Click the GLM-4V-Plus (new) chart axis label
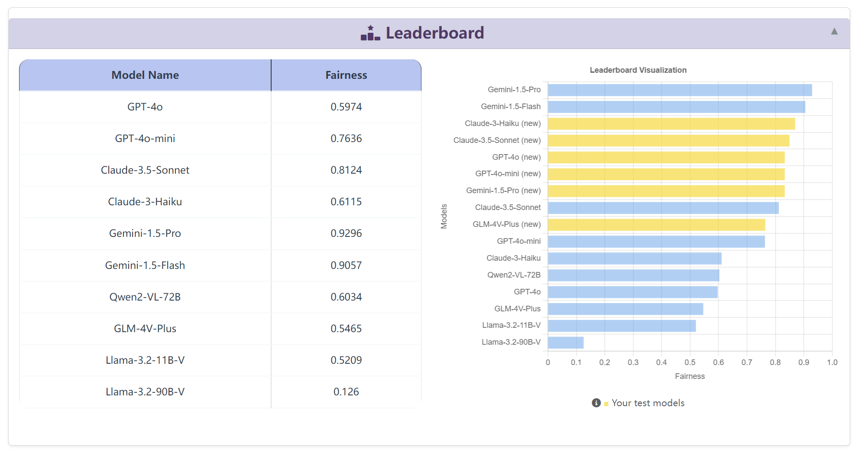Screen dimensions: 868x456 click(506, 224)
